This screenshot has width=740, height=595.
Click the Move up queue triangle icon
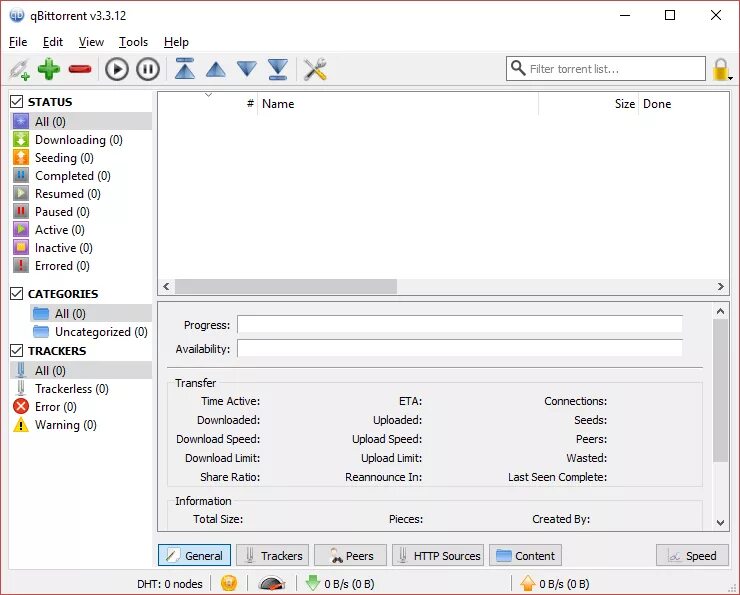coord(216,69)
